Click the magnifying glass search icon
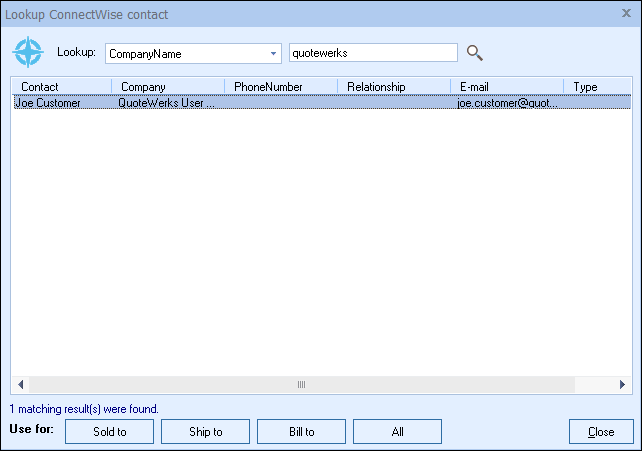The height and width of the screenshot is (451, 642). (x=475, y=53)
